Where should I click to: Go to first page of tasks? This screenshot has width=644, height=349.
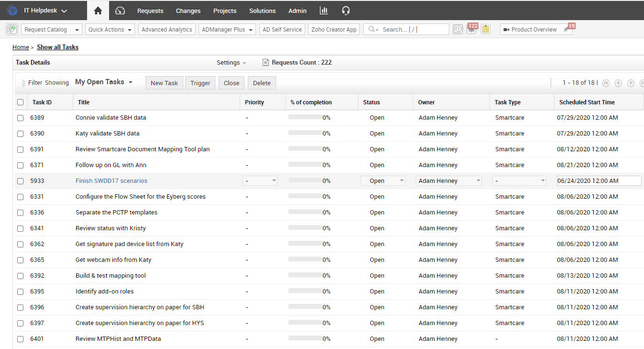(606, 83)
